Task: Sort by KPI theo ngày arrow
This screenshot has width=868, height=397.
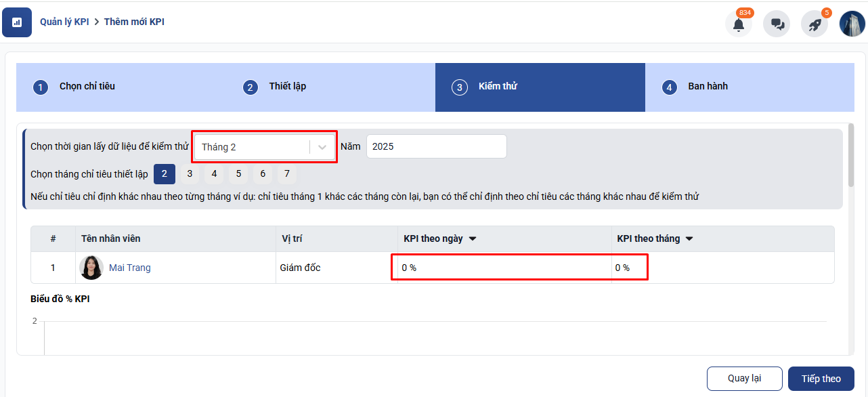Action: pos(473,238)
